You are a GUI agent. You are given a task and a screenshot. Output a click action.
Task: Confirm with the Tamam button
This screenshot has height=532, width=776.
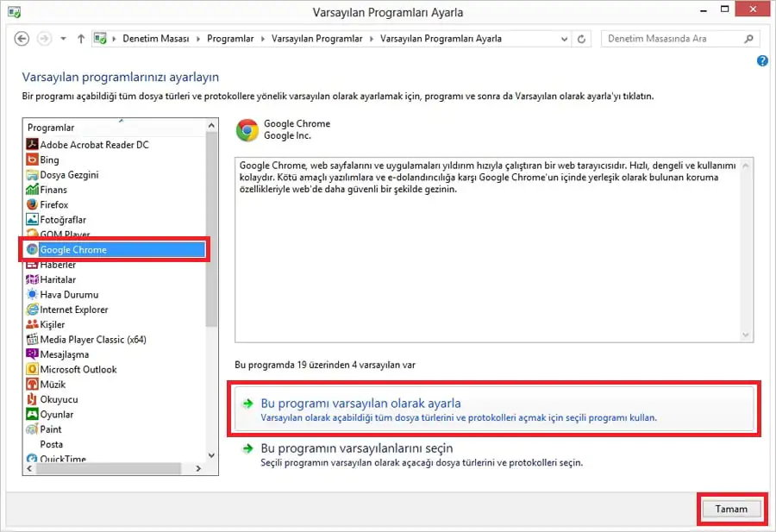[731, 509]
